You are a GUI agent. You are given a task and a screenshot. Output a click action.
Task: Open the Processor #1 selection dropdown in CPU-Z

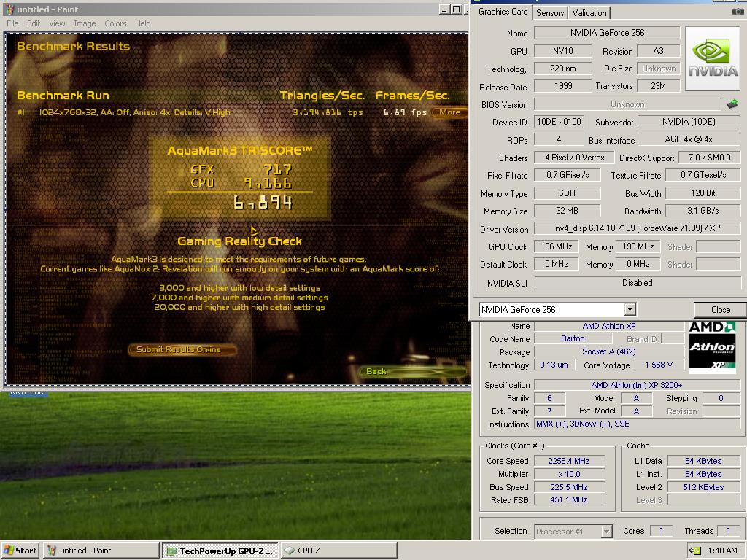coord(606,531)
